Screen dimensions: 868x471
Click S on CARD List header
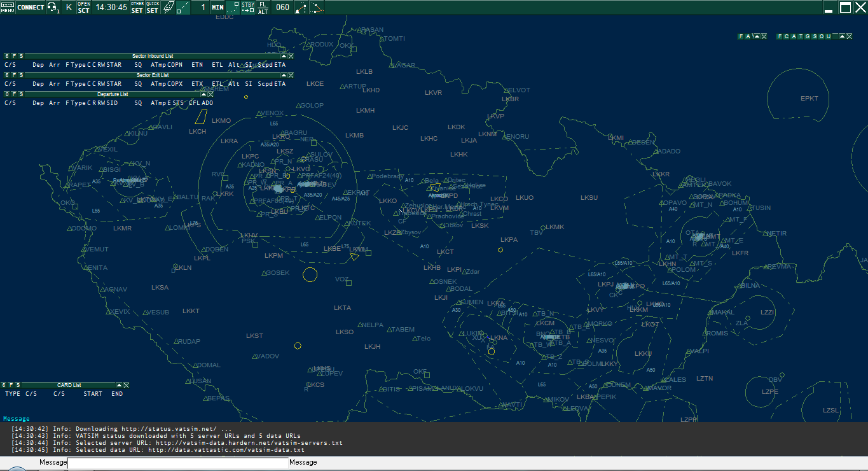pos(18,385)
